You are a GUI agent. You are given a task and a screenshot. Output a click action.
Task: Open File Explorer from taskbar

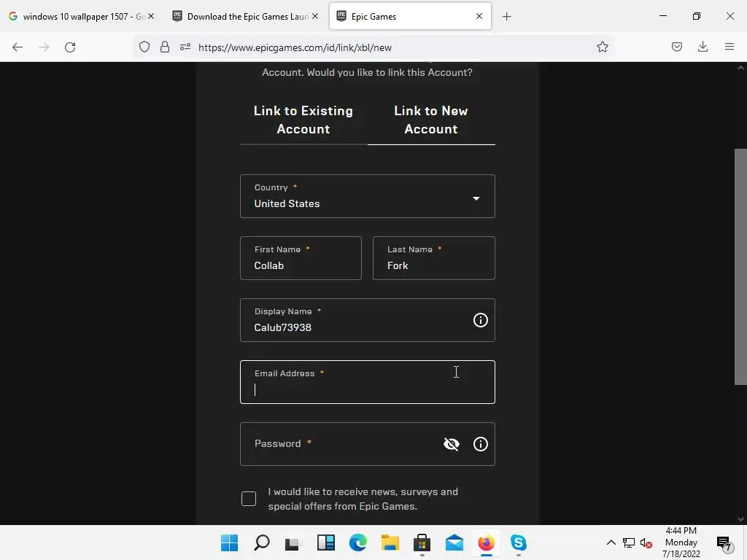click(x=390, y=542)
